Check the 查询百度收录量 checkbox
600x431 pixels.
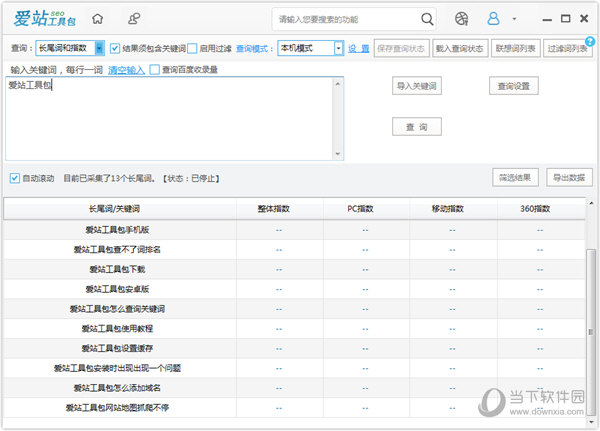pos(155,70)
